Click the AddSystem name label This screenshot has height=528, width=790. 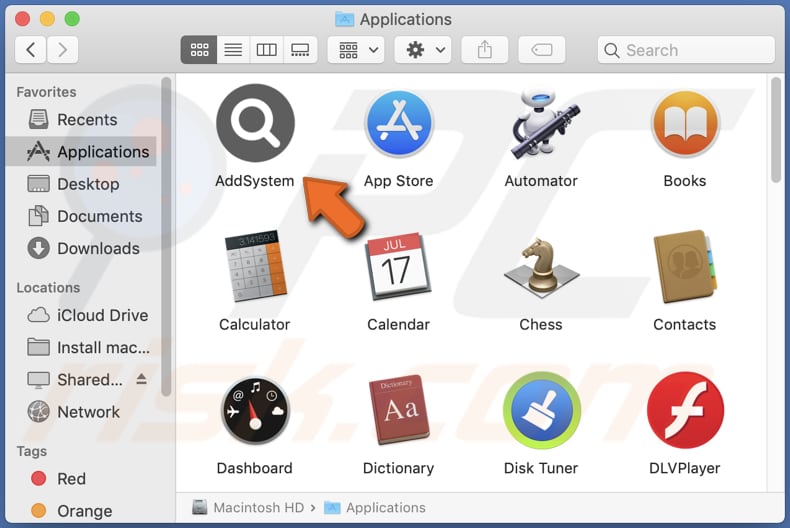[255, 181]
